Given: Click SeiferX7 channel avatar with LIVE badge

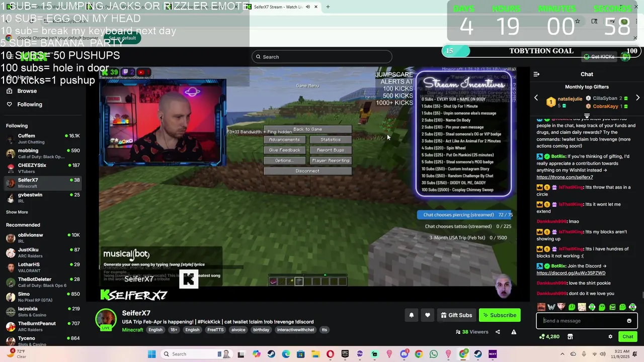Looking at the screenshot, I should pos(106,320).
